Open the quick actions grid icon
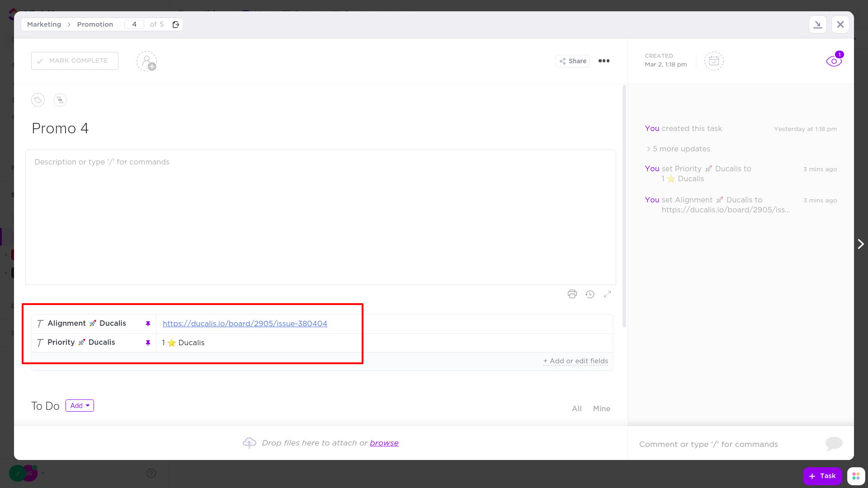This screenshot has height=488, width=868. (x=856, y=476)
